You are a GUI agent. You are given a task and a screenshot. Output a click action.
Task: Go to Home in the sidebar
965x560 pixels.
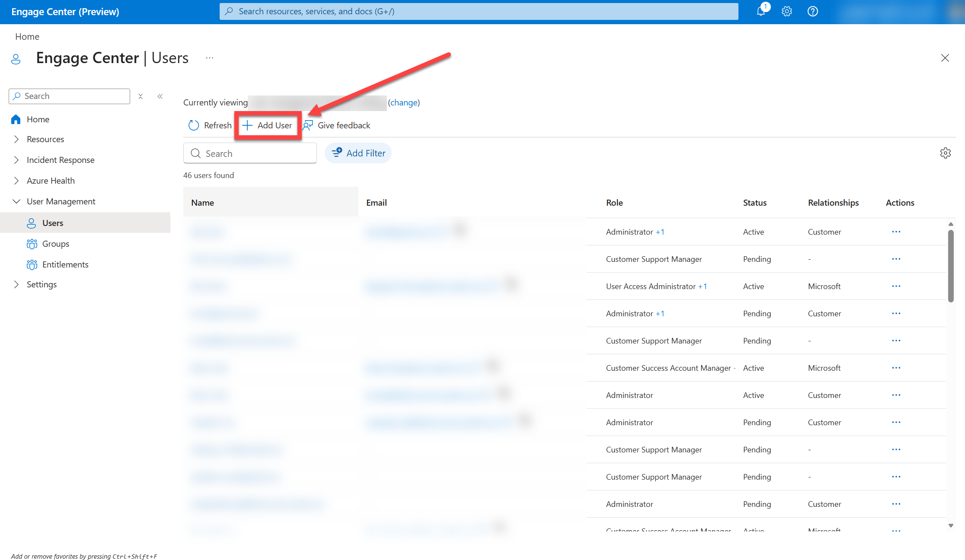pos(38,119)
